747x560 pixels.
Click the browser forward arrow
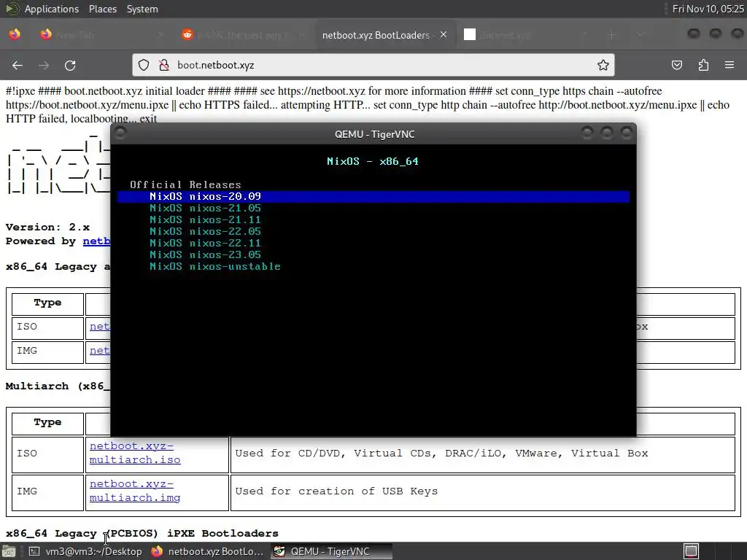coord(43,65)
